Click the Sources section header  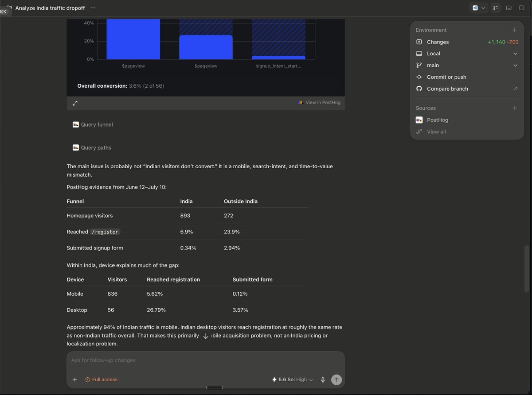coord(426,108)
